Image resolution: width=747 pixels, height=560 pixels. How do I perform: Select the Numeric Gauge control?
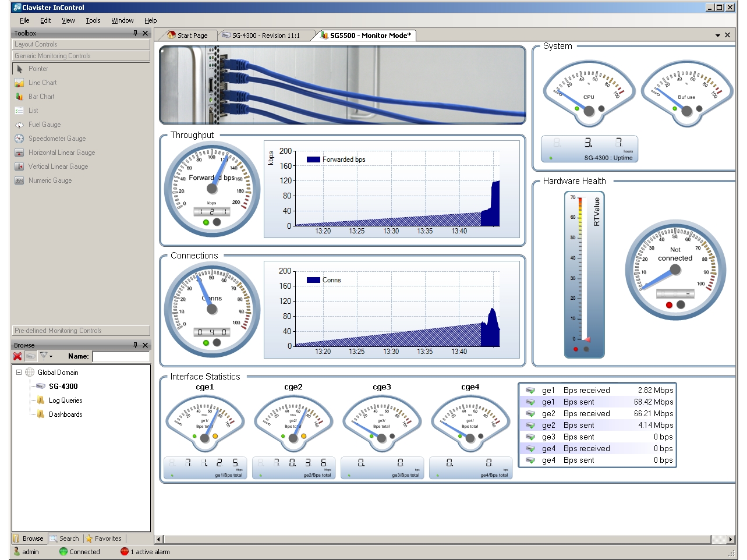50,180
